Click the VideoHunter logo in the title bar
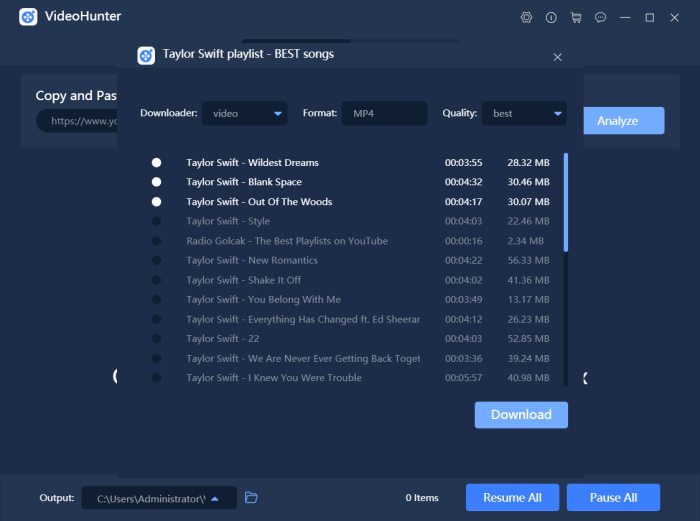 [x=28, y=17]
